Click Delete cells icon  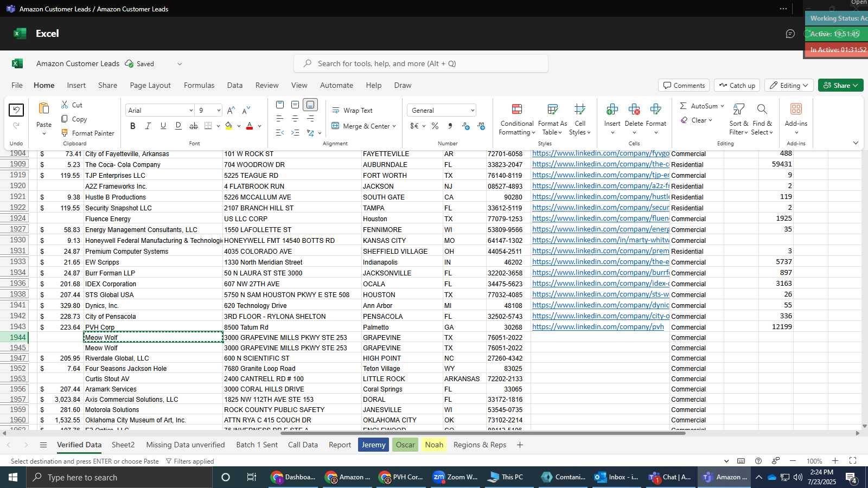[634, 110]
